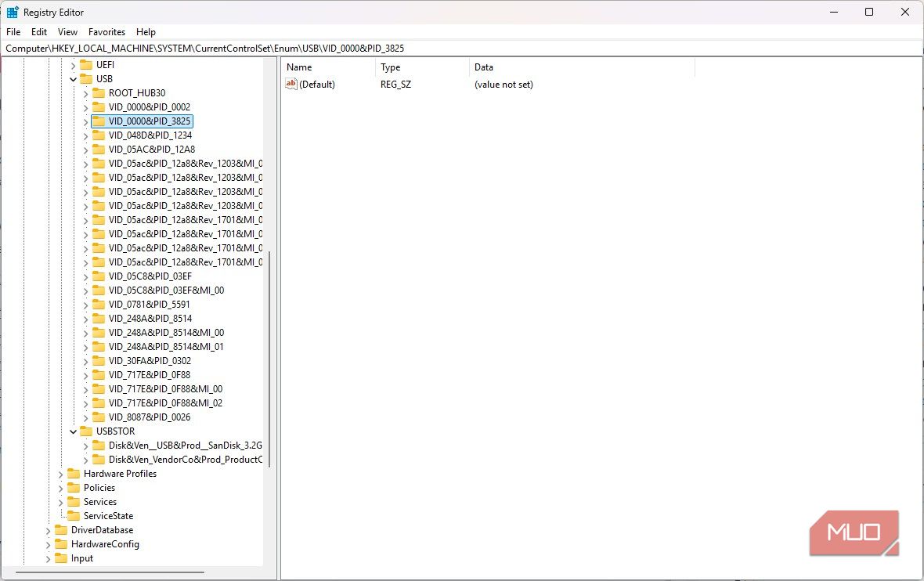
Task: Open the View menu
Action: pyautogui.click(x=67, y=32)
